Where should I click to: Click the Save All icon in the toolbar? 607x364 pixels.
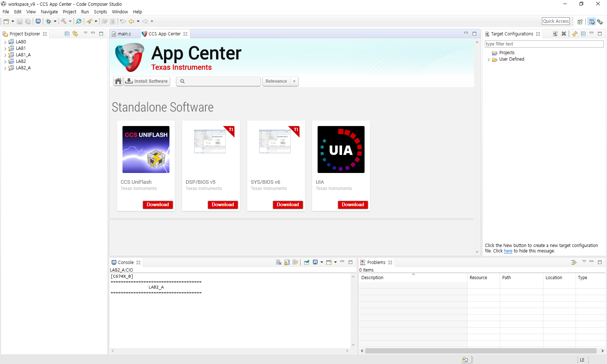(x=28, y=21)
